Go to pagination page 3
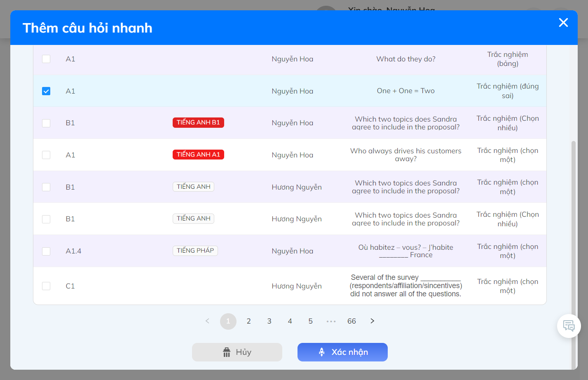Image resolution: width=588 pixels, height=380 pixels. pyautogui.click(x=269, y=321)
